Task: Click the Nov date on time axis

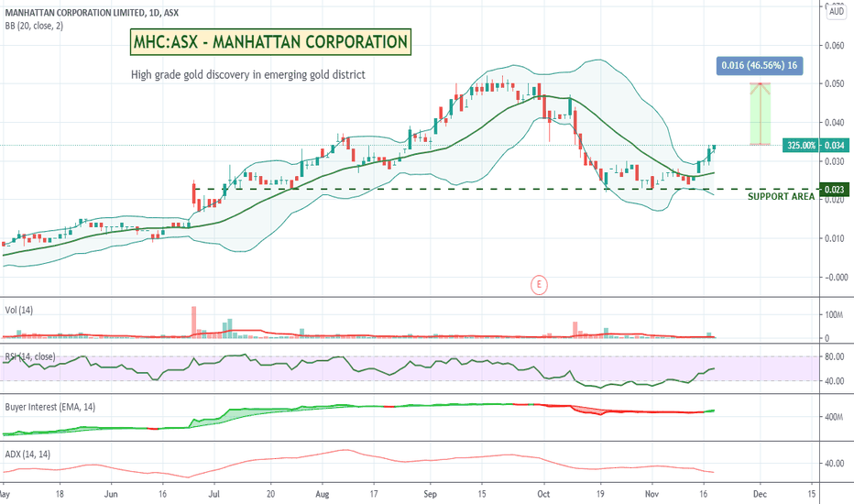Action: click(651, 494)
